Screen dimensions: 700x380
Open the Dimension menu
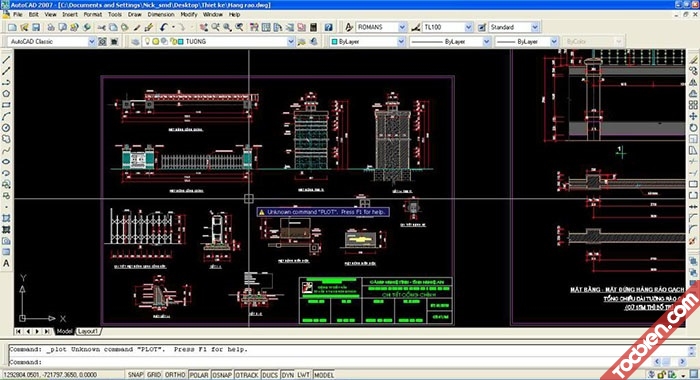pyautogui.click(x=161, y=15)
